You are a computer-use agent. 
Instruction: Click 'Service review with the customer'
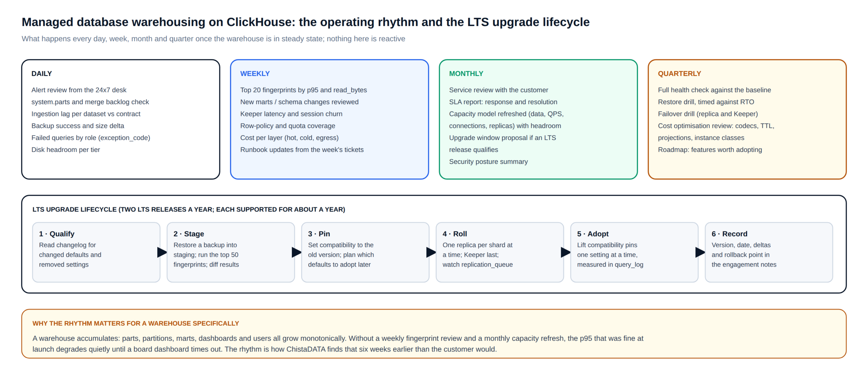[x=498, y=90]
